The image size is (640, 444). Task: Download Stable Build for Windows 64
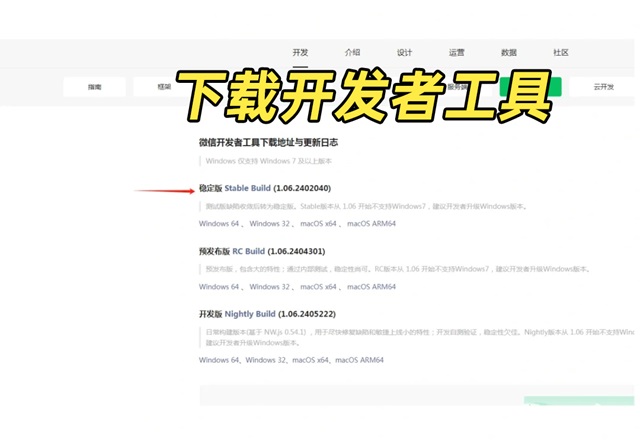point(219,224)
